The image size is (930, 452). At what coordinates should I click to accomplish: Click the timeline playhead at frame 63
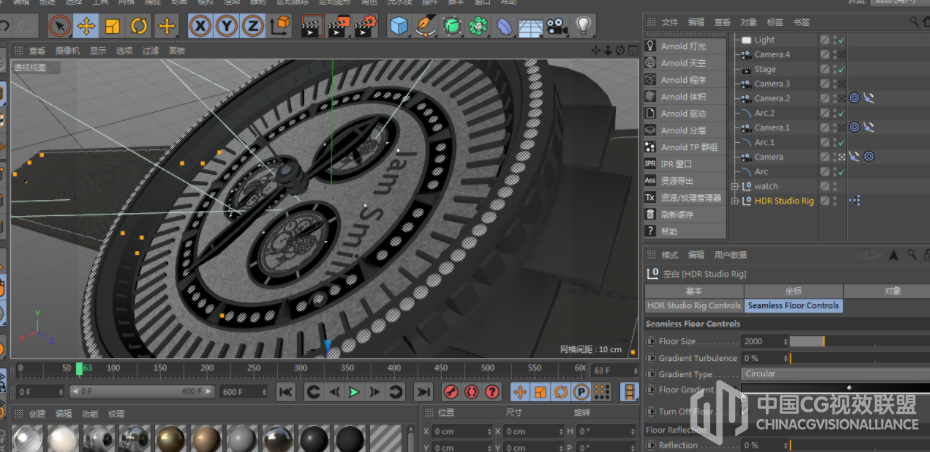click(x=79, y=369)
